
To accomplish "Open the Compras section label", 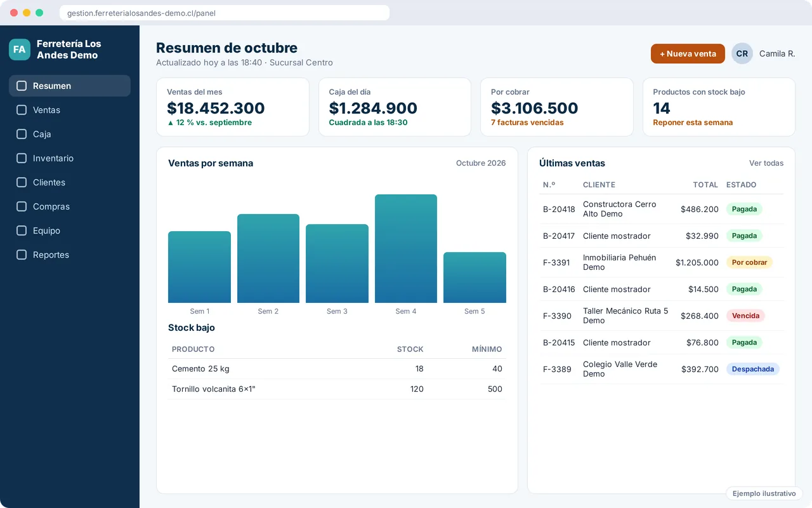I will (x=51, y=206).
